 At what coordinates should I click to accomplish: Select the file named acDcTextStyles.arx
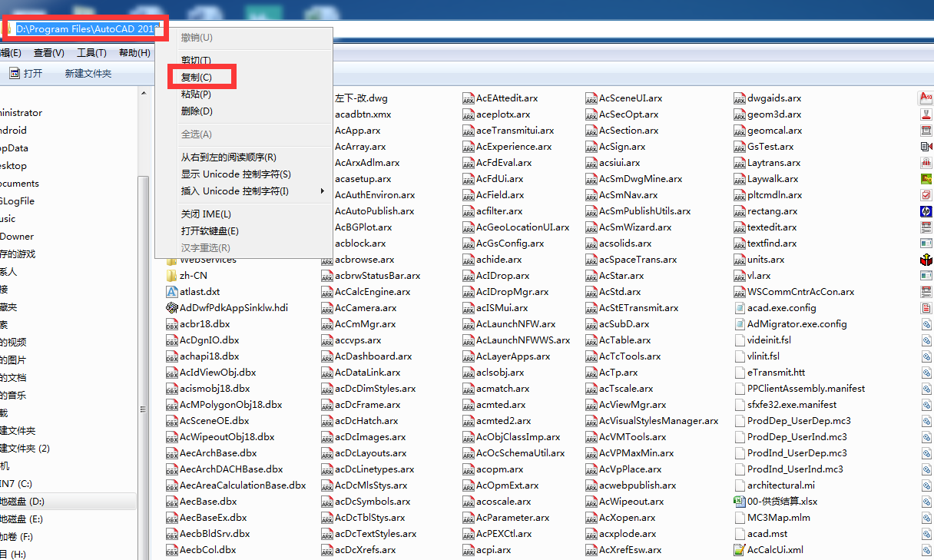[376, 534]
